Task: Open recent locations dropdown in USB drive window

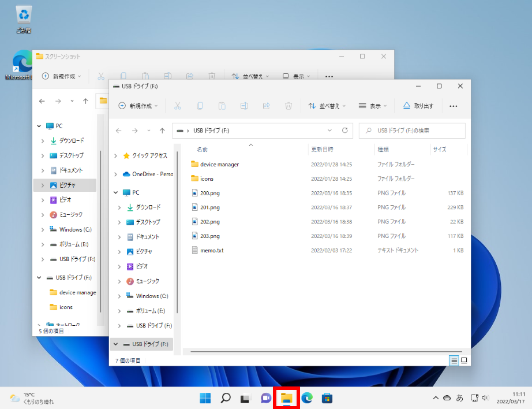Action: click(149, 131)
